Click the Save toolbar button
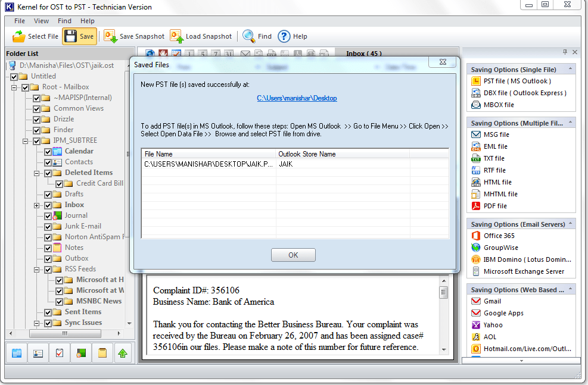Viewport: 588px width, 385px height. [79, 36]
